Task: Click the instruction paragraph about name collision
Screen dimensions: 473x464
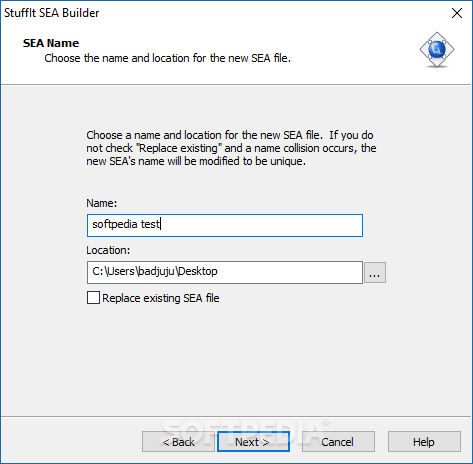Action: [x=231, y=148]
